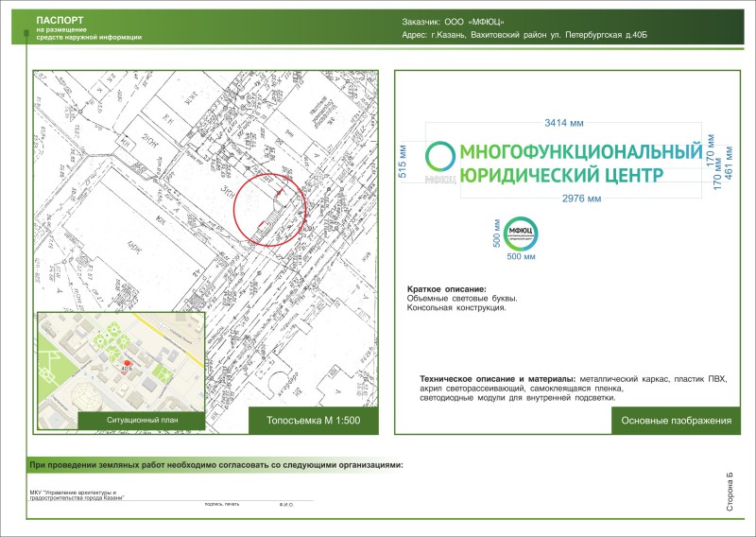Select the 'Краткое описание:' heading
756x537 pixels.
447,289
